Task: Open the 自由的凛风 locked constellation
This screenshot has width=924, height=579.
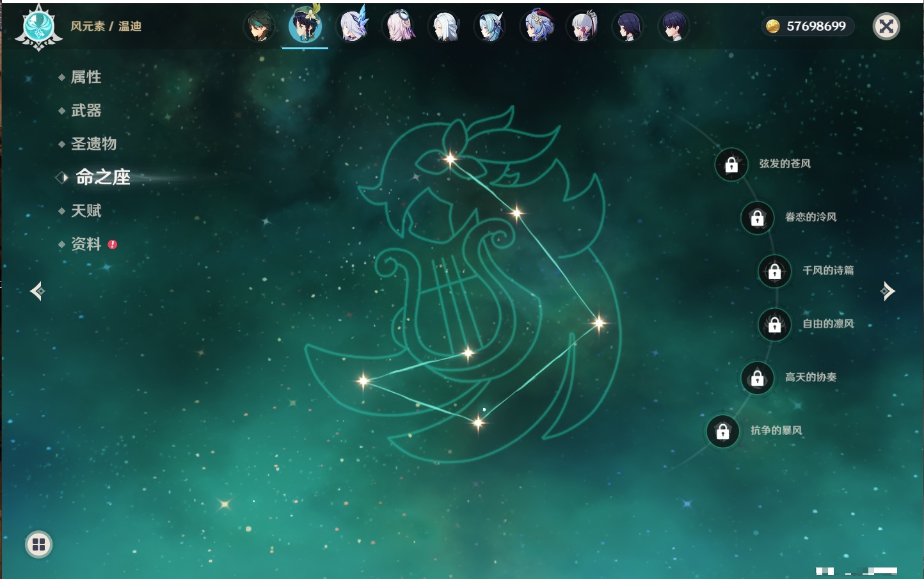Action: pyautogui.click(x=774, y=324)
